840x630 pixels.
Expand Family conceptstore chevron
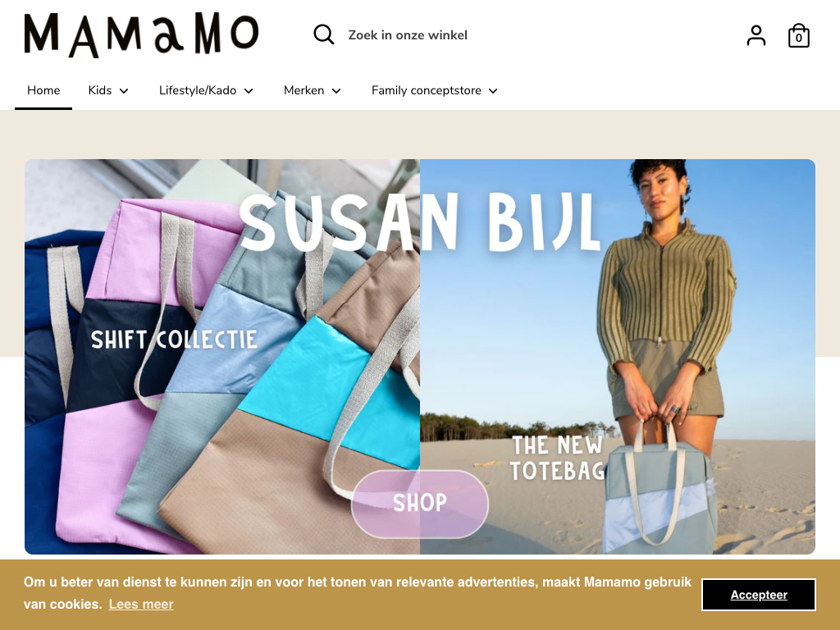(x=493, y=91)
